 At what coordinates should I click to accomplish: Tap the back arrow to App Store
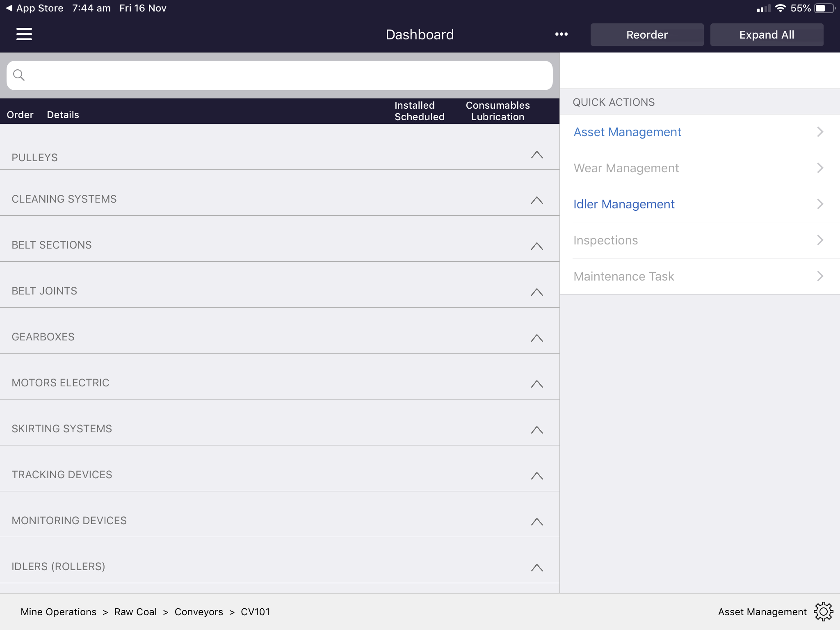click(9, 8)
